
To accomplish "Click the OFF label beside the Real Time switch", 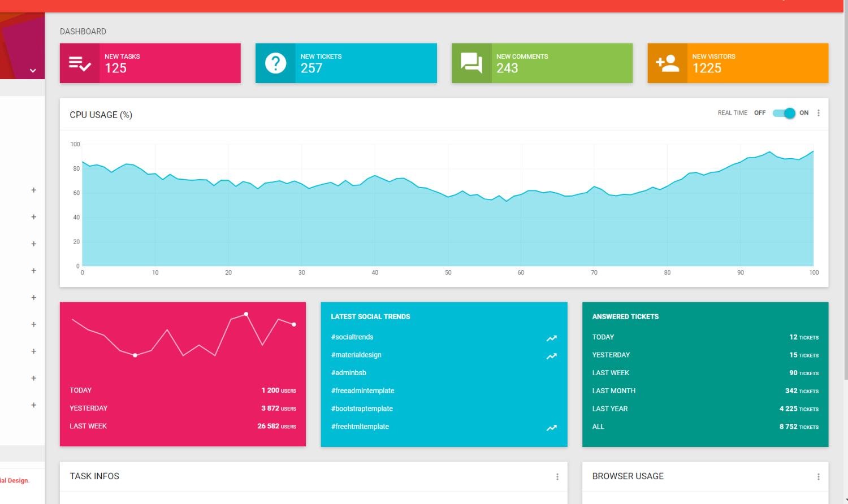I will click(x=759, y=113).
